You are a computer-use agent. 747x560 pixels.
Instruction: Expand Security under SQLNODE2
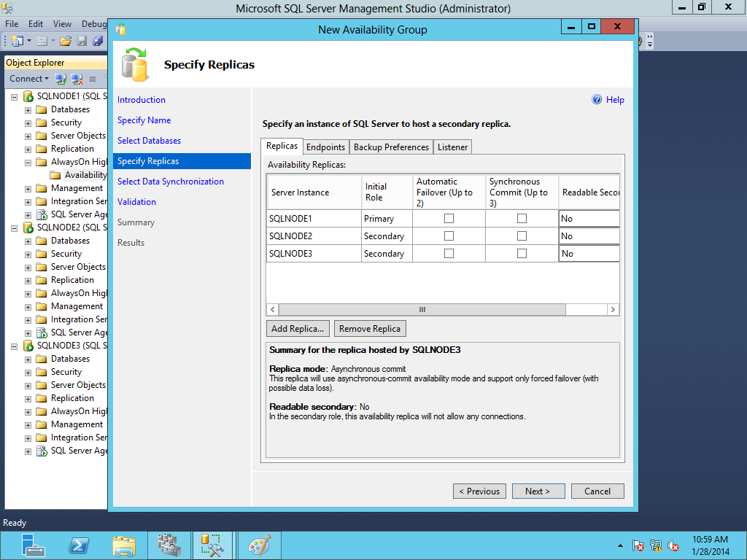(28, 254)
